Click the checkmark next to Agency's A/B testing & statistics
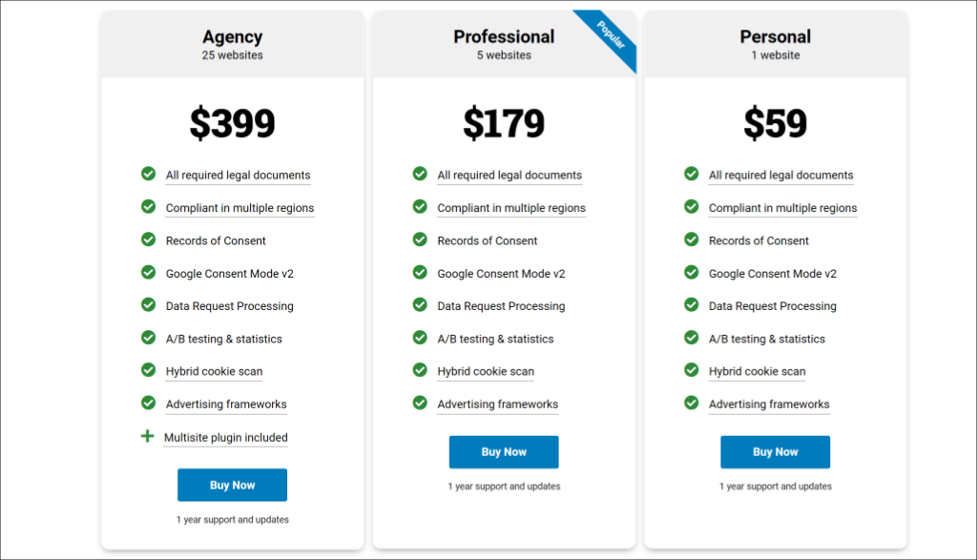977x560 pixels. 148,338
